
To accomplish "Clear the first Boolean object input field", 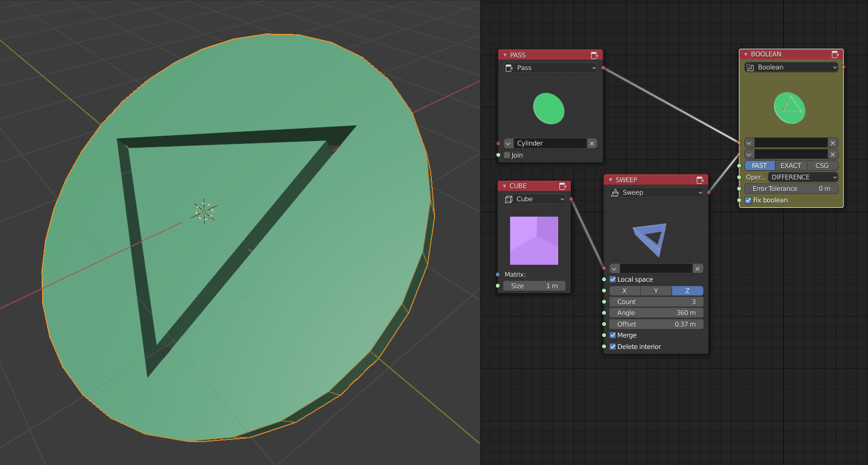I will (832, 143).
